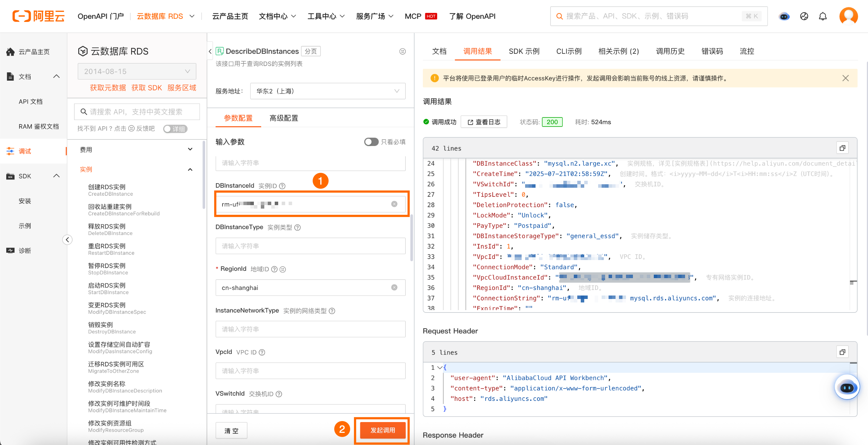Click the help icon beside DBInstanceType 实例类型
The width and height of the screenshot is (868, 445).
point(298,227)
